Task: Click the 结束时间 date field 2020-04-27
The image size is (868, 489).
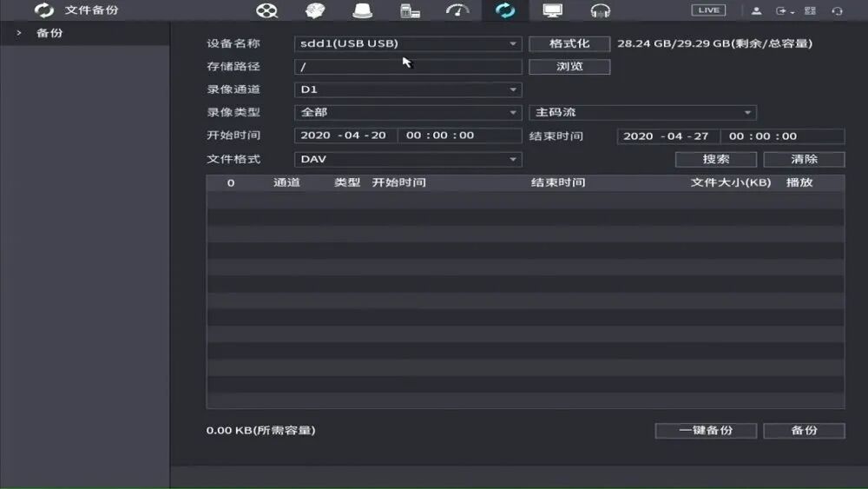Action: pos(668,136)
